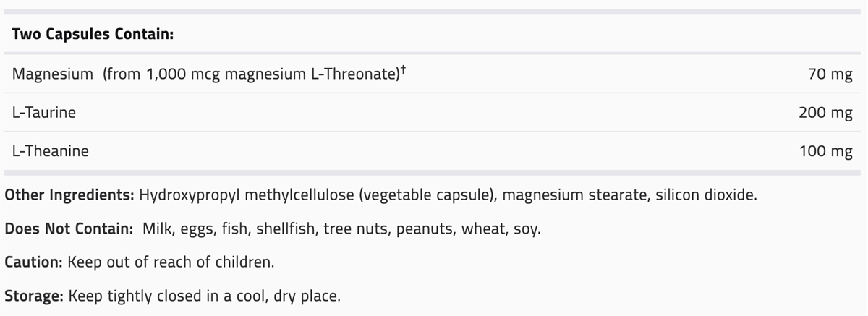The width and height of the screenshot is (868, 316).
Task: Click the Magnesium ingredient name
Action: point(53,74)
